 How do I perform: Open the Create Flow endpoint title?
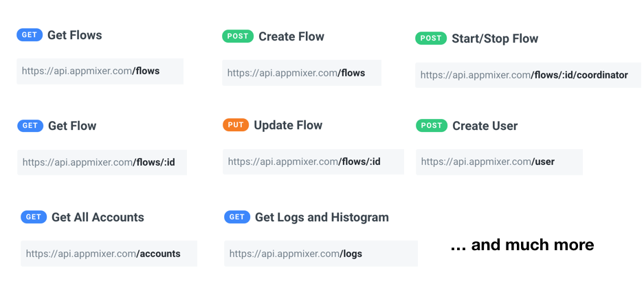(291, 36)
